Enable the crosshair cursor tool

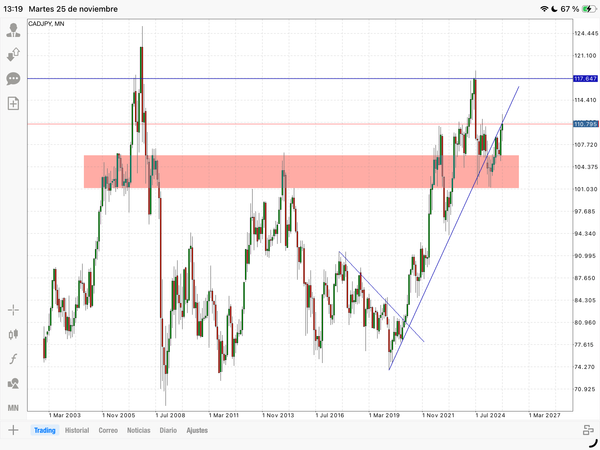point(13,310)
